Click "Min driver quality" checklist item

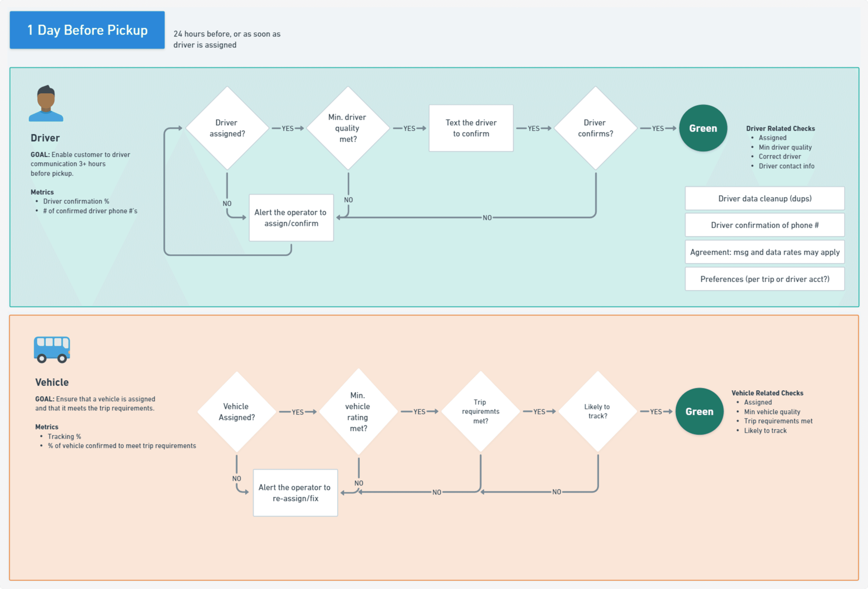tap(785, 148)
